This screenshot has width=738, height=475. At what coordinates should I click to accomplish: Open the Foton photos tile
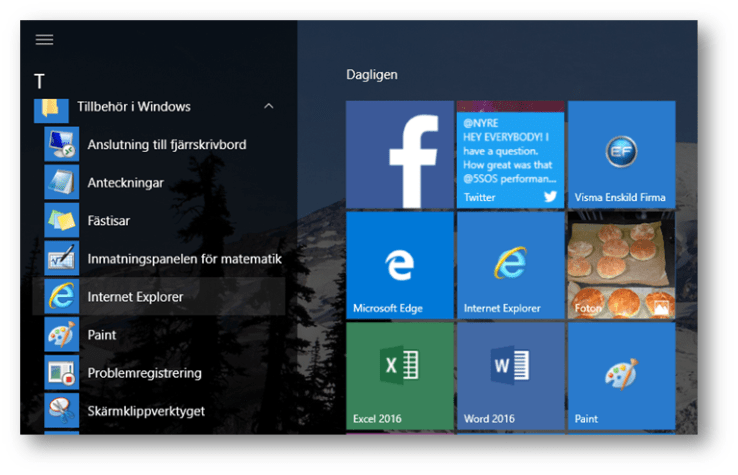coord(621,265)
